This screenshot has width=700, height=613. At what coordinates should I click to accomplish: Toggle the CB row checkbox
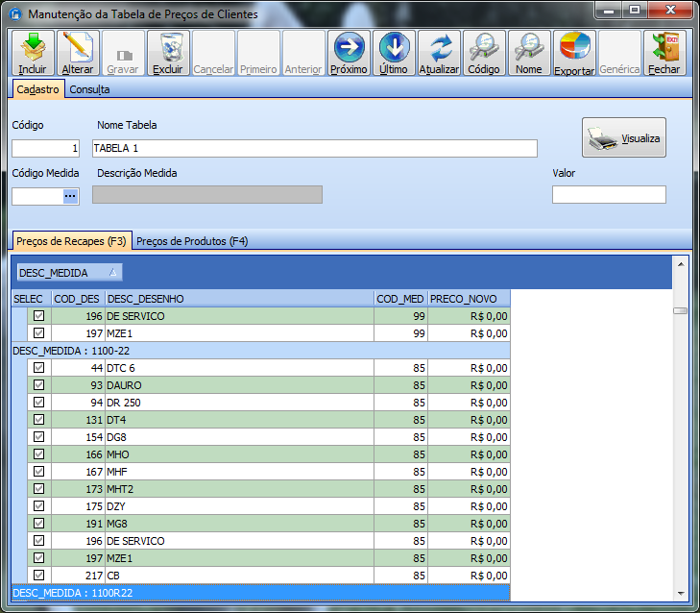[39, 576]
